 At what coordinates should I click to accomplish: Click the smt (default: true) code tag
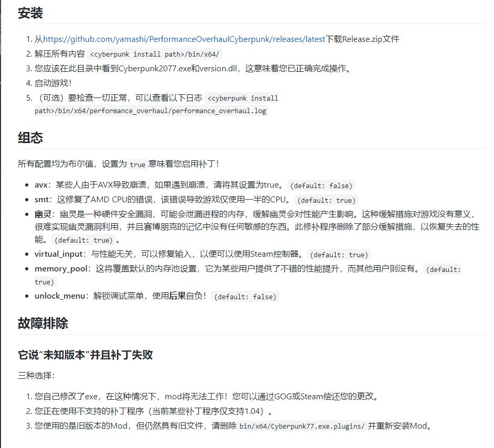tap(326, 200)
